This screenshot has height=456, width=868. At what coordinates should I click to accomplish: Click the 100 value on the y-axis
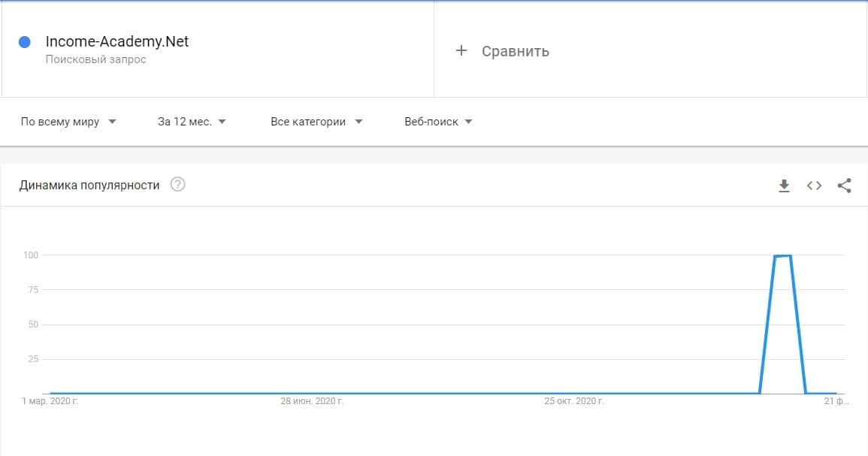(x=31, y=255)
